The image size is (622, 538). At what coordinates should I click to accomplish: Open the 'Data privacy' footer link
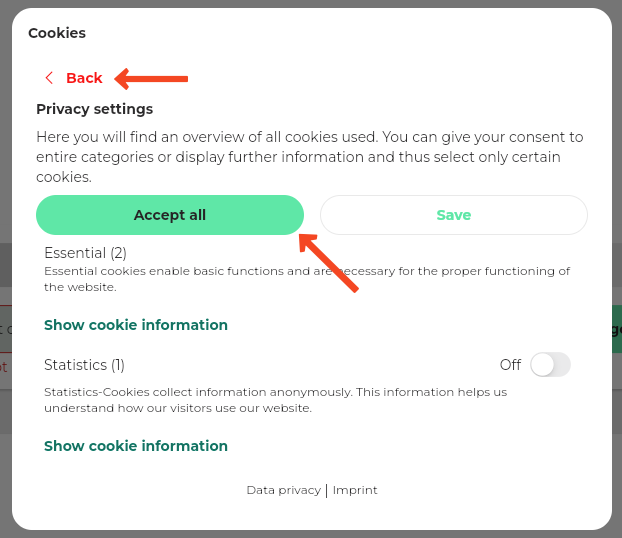(283, 490)
